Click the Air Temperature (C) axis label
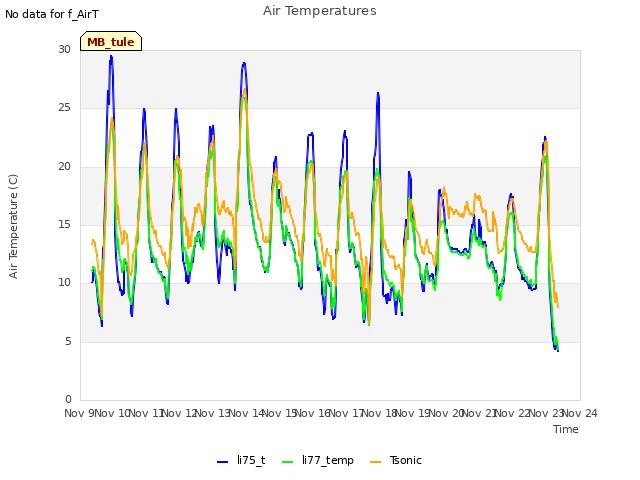Screen dimensions: 640x480 point(13,226)
